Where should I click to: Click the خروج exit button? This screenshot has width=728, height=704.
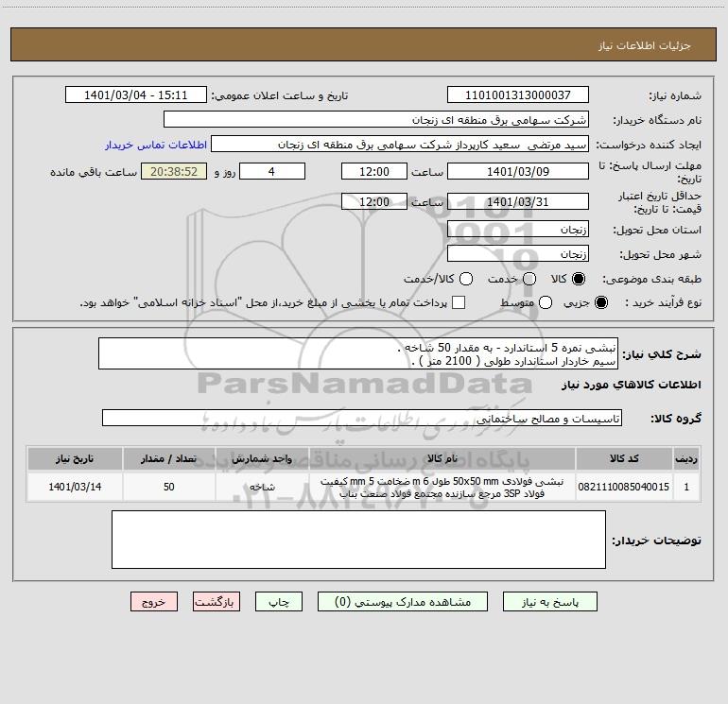click(154, 602)
